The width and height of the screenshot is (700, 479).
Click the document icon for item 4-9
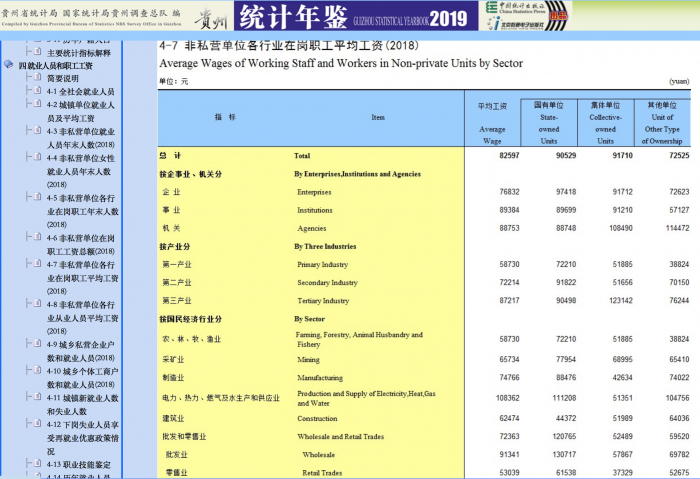pyautogui.click(x=36, y=344)
